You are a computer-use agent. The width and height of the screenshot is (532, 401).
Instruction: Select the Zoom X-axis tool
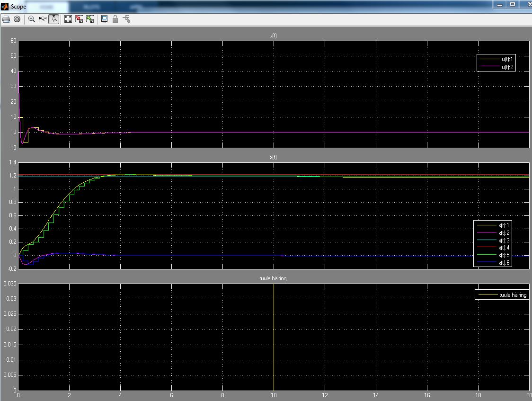click(x=43, y=19)
